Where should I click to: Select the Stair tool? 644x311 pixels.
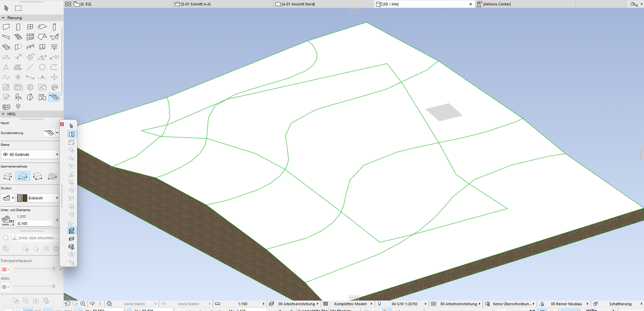coord(18,37)
